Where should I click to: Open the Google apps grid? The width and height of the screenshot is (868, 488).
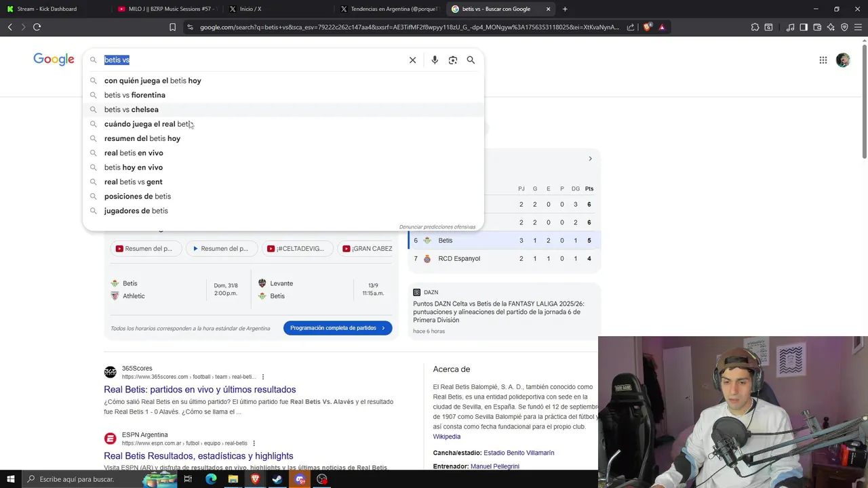(823, 60)
